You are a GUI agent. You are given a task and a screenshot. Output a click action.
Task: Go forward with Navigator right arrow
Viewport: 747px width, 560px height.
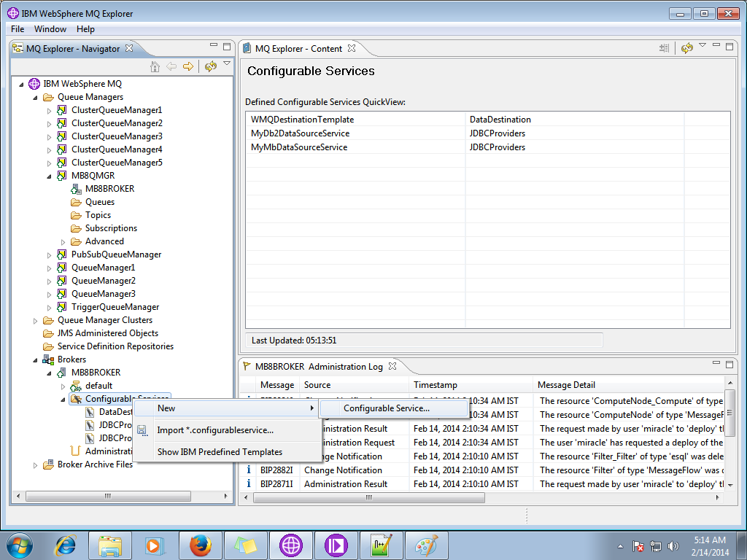point(188,66)
